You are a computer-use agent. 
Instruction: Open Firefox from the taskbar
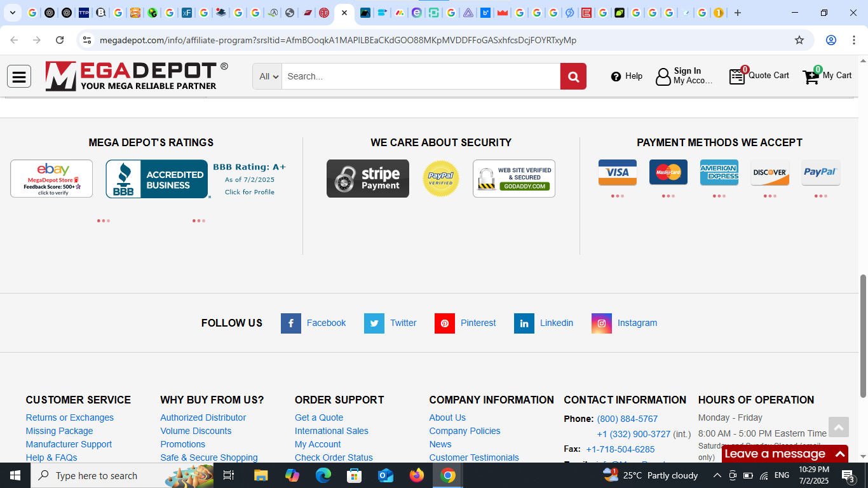pyautogui.click(x=417, y=475)
